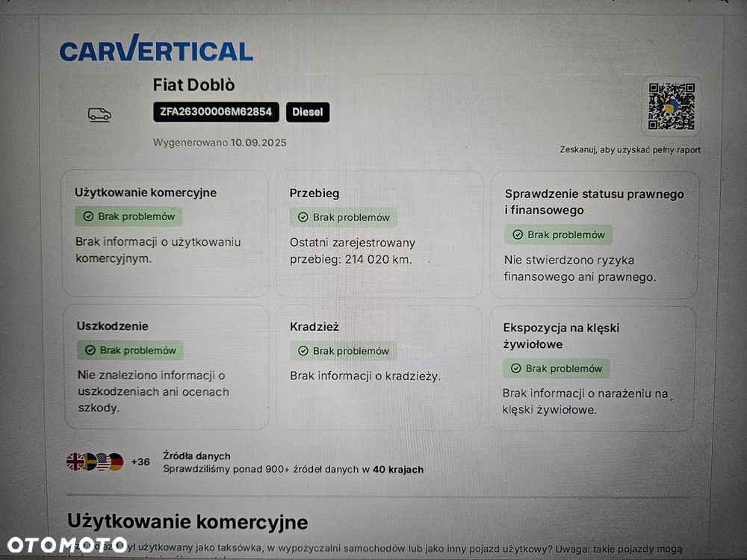Click the country flags icon group
This screenshot has width=747, height=560.
pyautogui.click(x=95, y=461)
